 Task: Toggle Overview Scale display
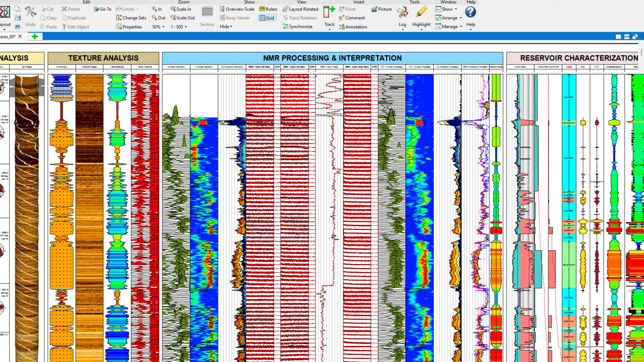237,9
